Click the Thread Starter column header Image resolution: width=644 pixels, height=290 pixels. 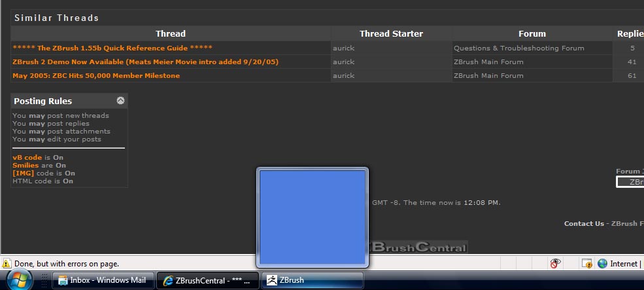point(391,34)
